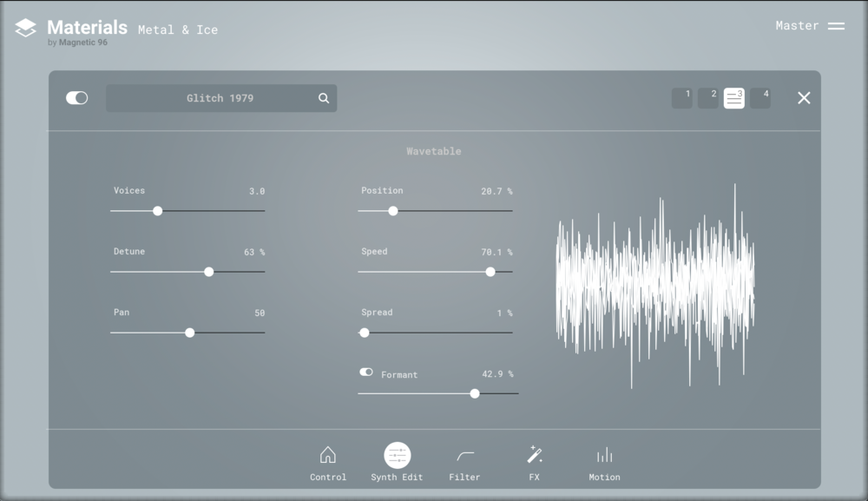This screenshot has width=868, height=501.
Task: Click the Control tab label
Action: [328, 478]
